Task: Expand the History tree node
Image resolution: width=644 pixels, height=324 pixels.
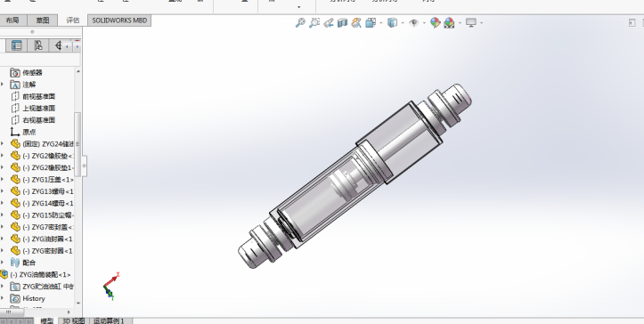Action: (3, 298)
